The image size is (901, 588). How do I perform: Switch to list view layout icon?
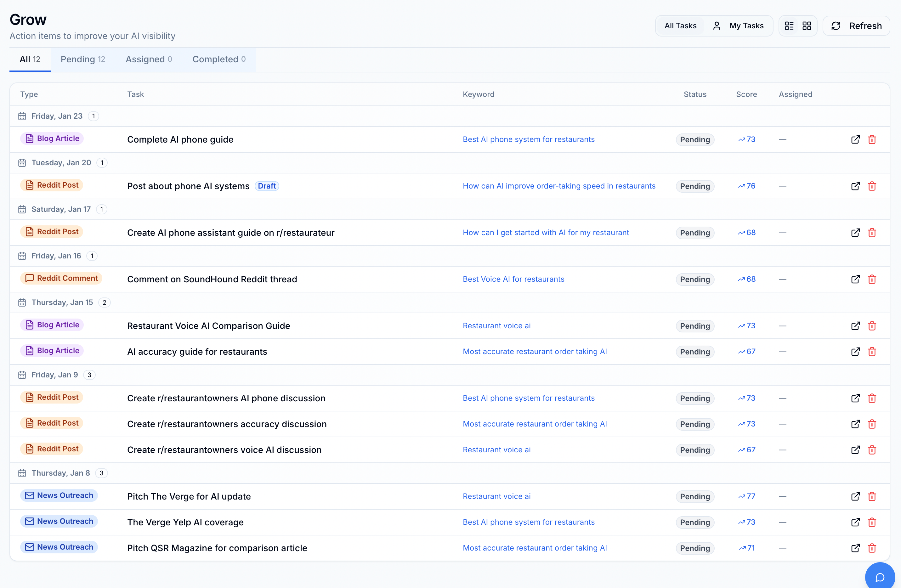[x=789, y=26]
